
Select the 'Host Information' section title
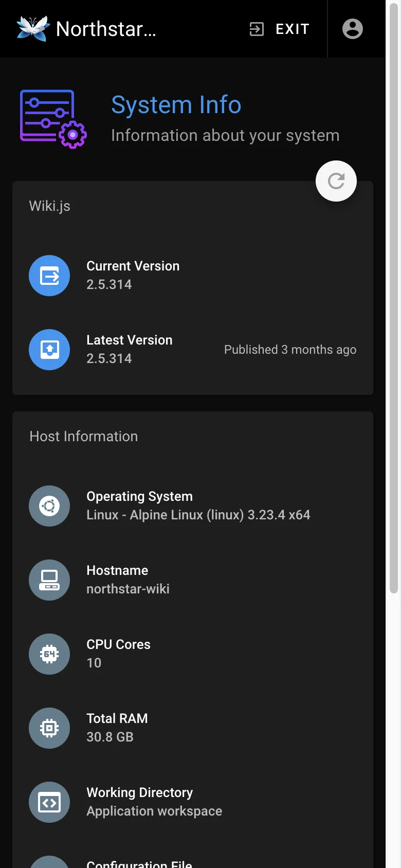pos(84,437)
